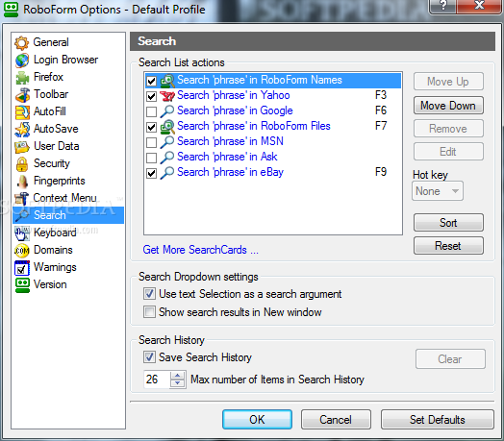
Task: Click the Warnings checkbox-window icon
Action: point(22,268)
